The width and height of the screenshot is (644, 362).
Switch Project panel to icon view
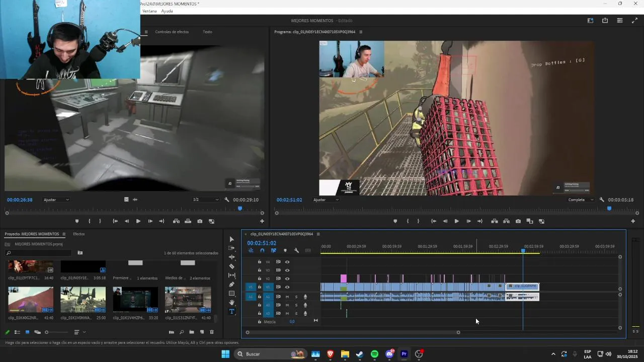[x=27, y=332]
